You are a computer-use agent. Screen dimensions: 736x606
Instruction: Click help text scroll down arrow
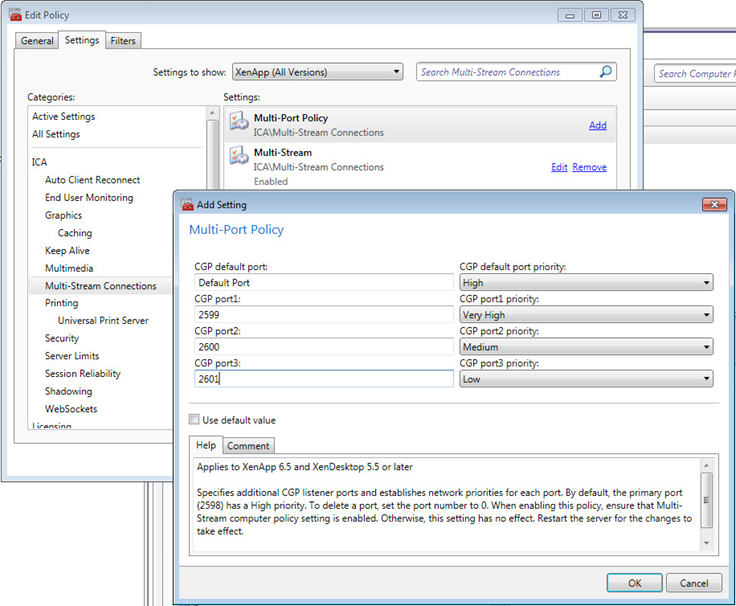tap(706, 543)
